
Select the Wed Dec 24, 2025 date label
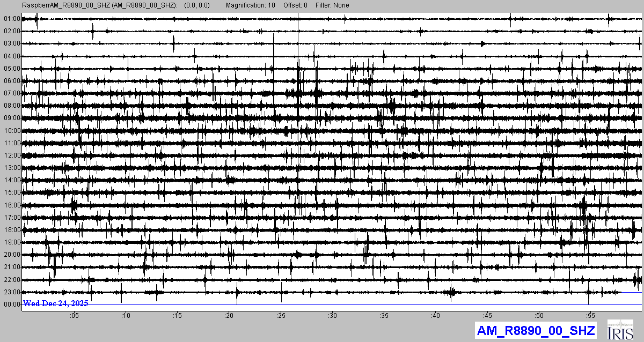pyautogui.click(x=56, y=303)
